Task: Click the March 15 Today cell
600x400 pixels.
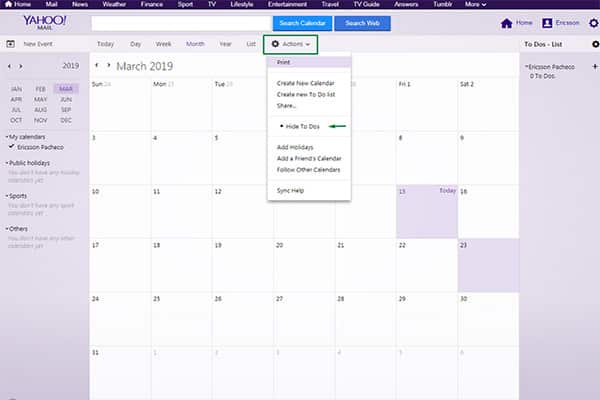Action: pyautogui.click(x=427, y=211)
